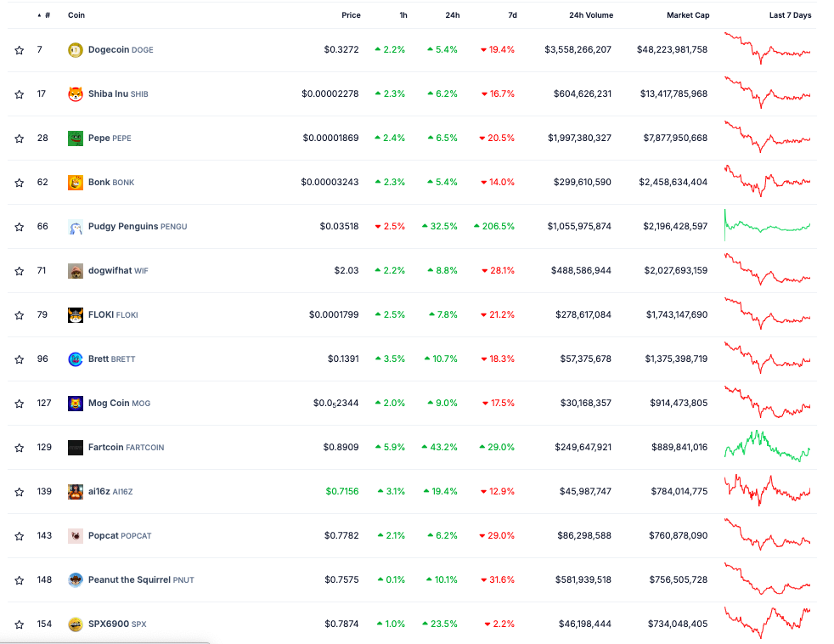Click the Mog Coin logo
834x644 pixels.
tap(76, 404)
